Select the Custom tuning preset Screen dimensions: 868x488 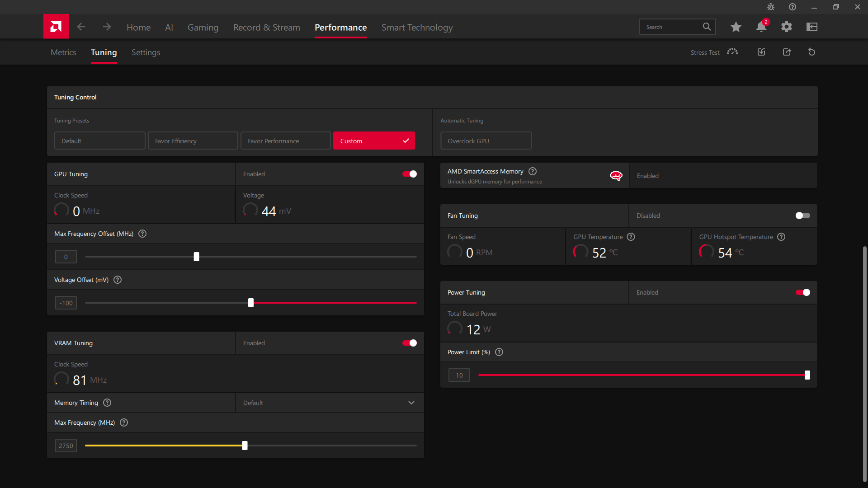pyautogui.click(x=374, y=141)
